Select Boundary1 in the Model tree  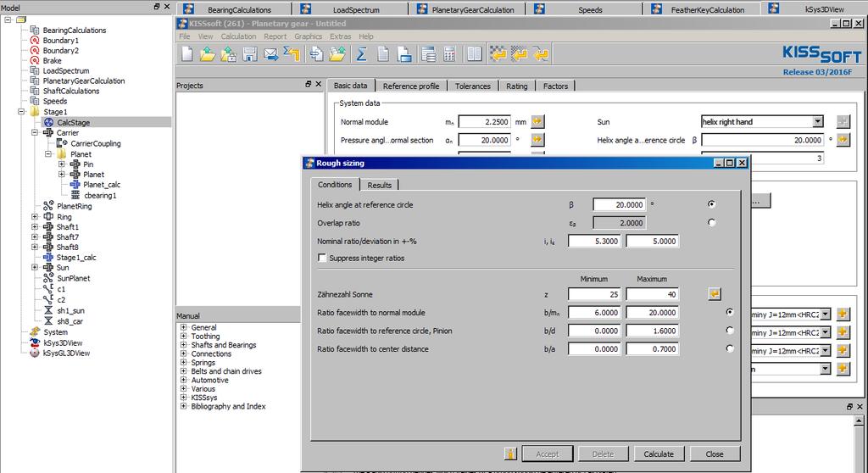coord(61,41)
